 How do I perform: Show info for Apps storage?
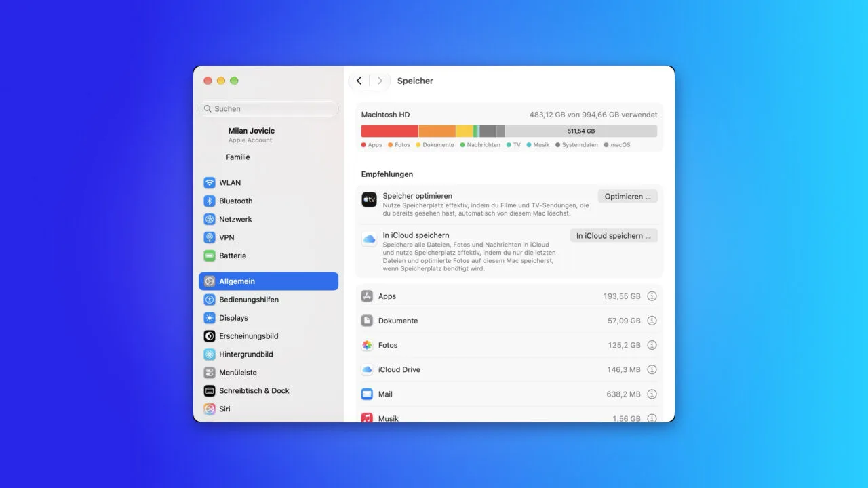[x=652, y=296]
